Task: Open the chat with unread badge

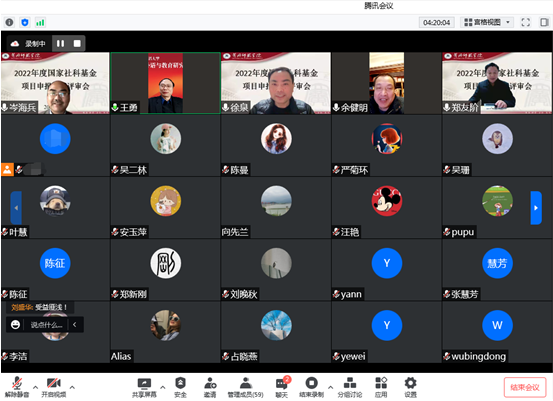Action: [x=282, y=388]
